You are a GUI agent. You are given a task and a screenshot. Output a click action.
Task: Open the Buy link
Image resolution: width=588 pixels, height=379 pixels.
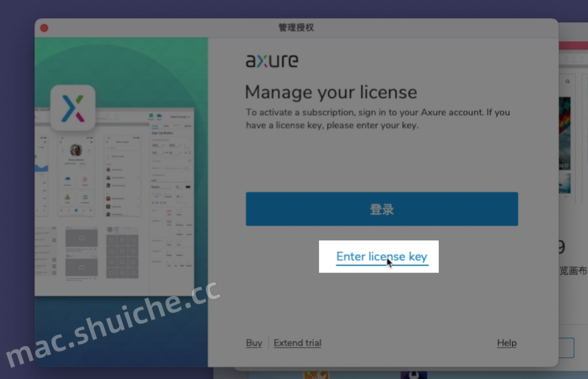254,343
